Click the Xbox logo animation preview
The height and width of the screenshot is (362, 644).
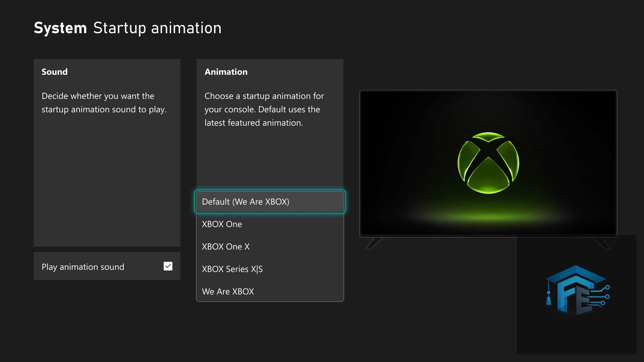488,163
